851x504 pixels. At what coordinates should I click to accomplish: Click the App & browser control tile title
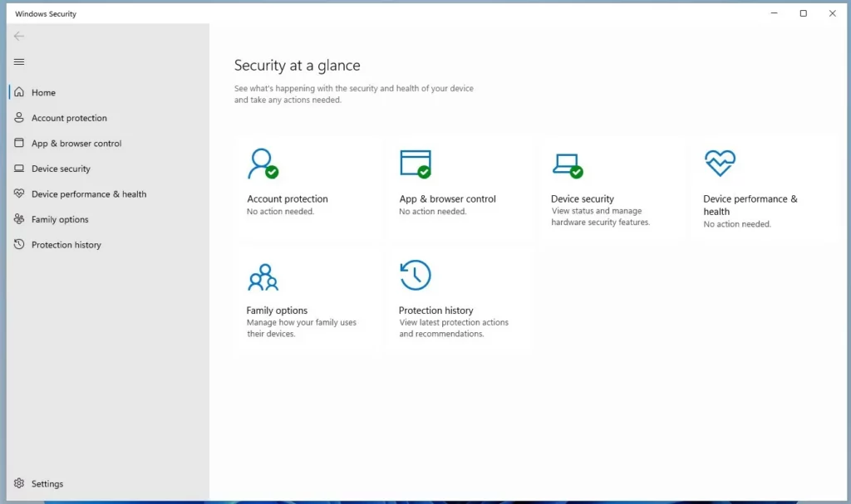pyautogui.click(x=447, y=198)
